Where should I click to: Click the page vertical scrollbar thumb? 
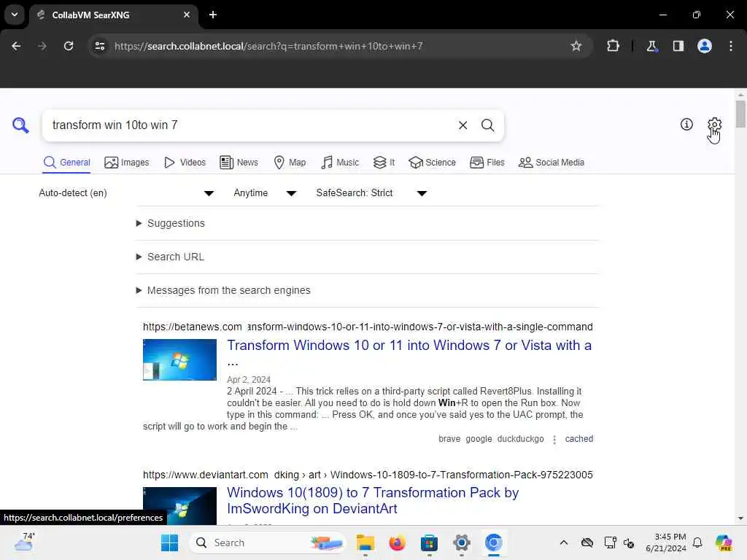coord(740,114)
